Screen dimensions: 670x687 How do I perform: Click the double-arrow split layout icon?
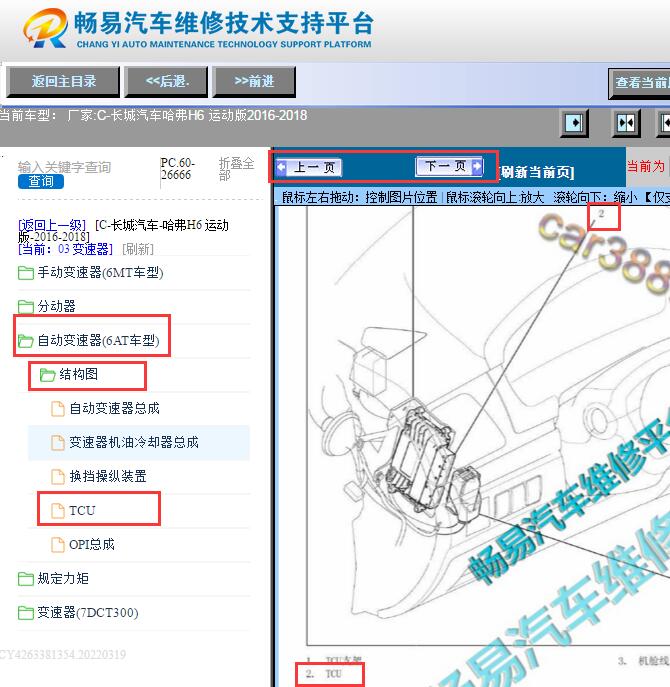coord(625,123)
